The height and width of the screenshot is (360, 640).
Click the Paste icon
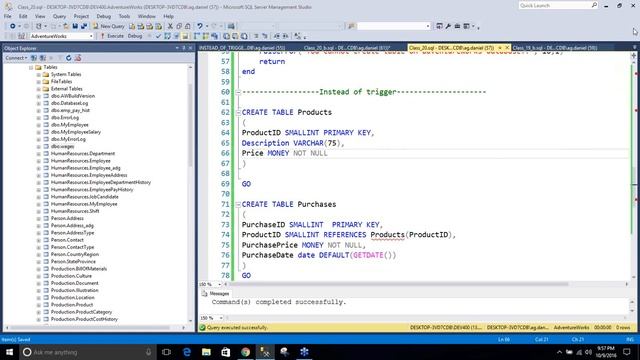pos(188,26)
